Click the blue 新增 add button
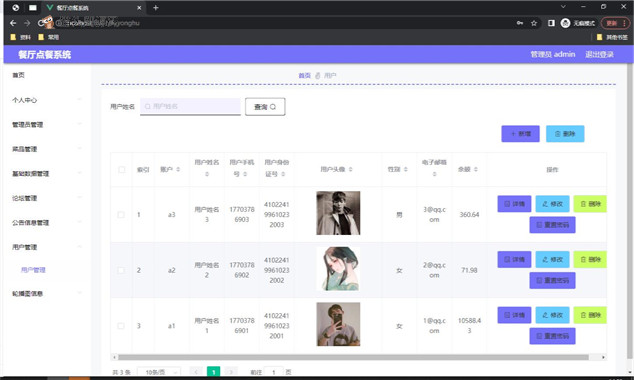This screenshot has width=634, height=380. coord(520,134)
